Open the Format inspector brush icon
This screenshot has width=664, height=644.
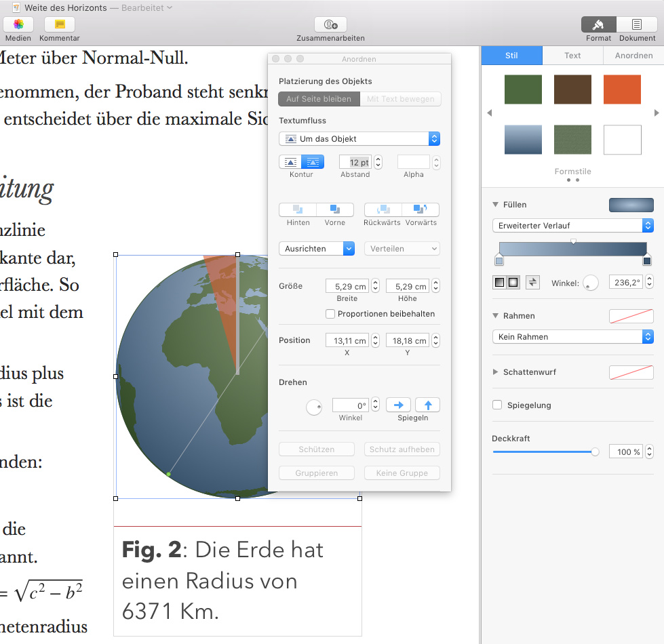(x=598, y=24)
